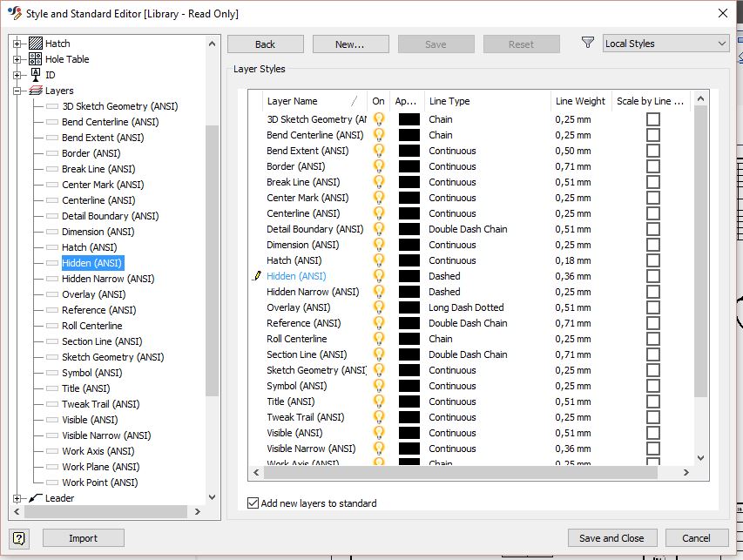
Task: Click the Hole Table icon in the tree
Action: [x=36, y=58]
